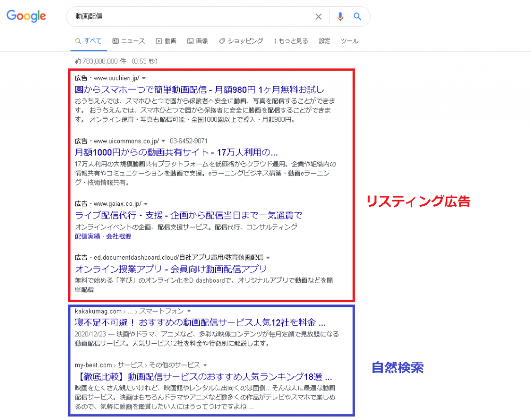Open ad オンライン授業アプリ - 会員向け動画配信アプリ
This screenshot has height=420, width=531.
[171, 269]
